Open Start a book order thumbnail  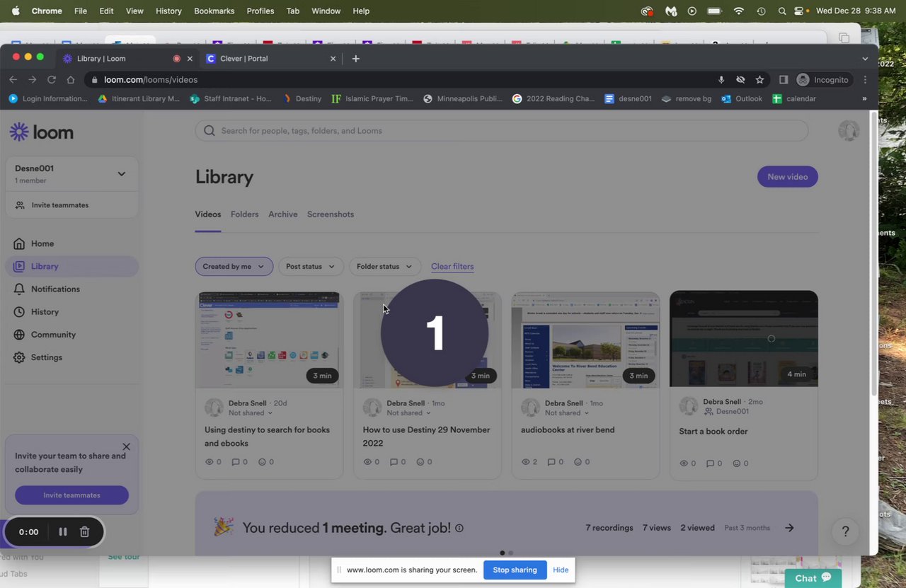(x=744, y=338)
